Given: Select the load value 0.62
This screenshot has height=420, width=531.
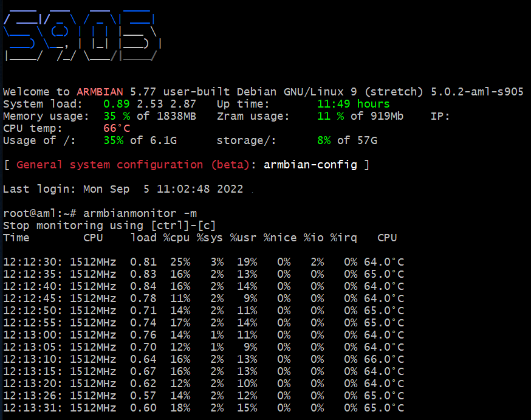Looking at the screenshot, I should click(143, 384).
